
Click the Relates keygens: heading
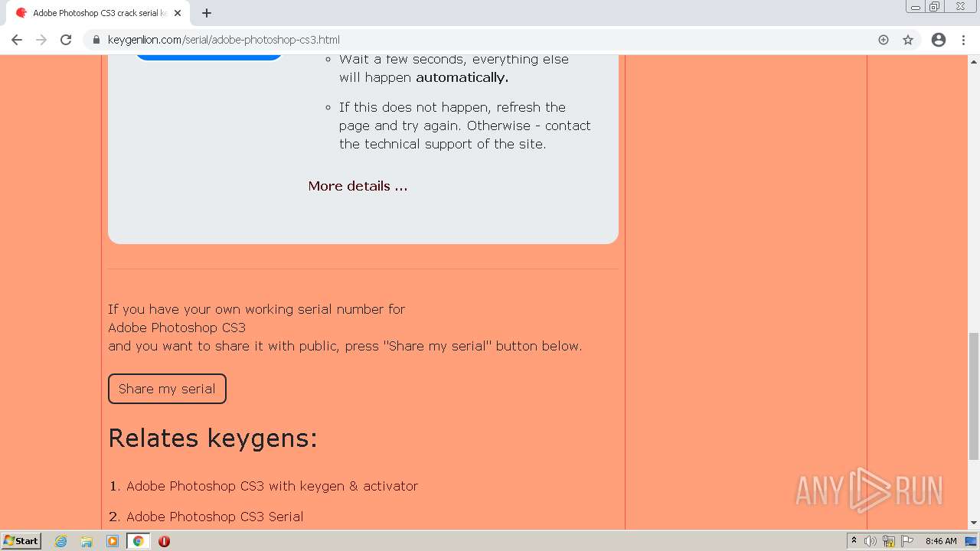coord(213,438)
